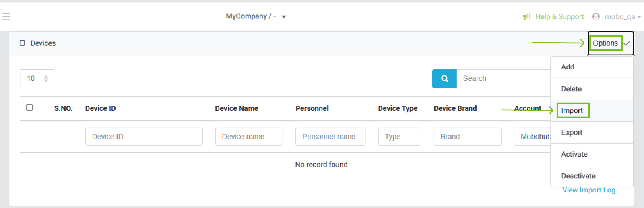
Task: Select Import from the Options menu
Action: coord(572,110)
